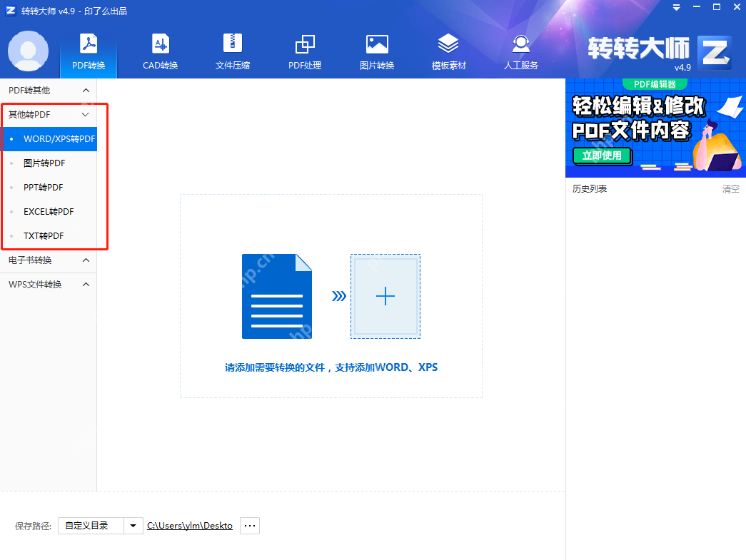Click the plus add-file box

(385, 296)
